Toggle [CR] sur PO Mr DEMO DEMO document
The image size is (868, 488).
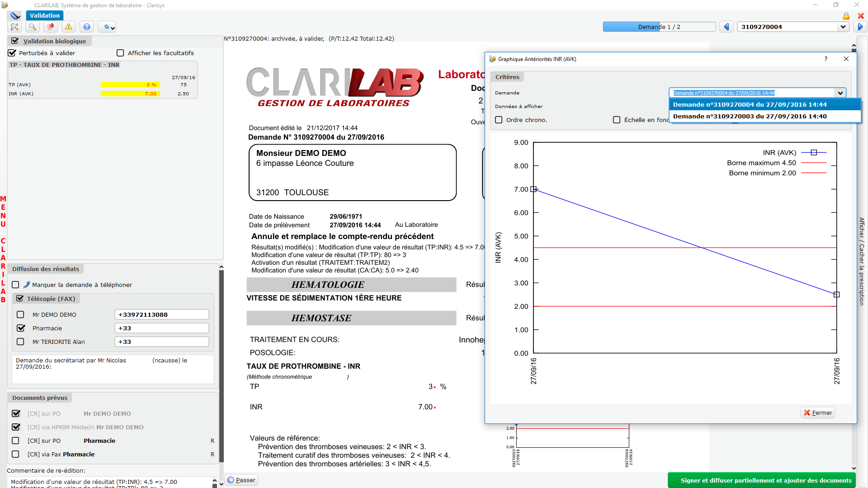[x=16, y=413]
